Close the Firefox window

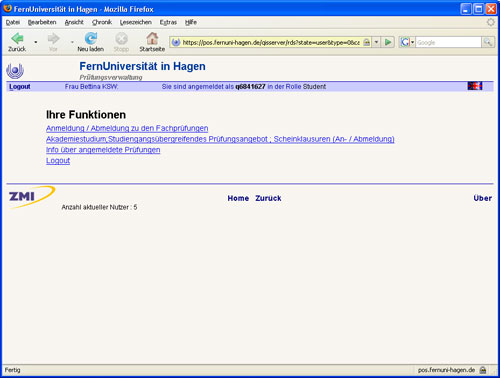click(x=491, y=9)
